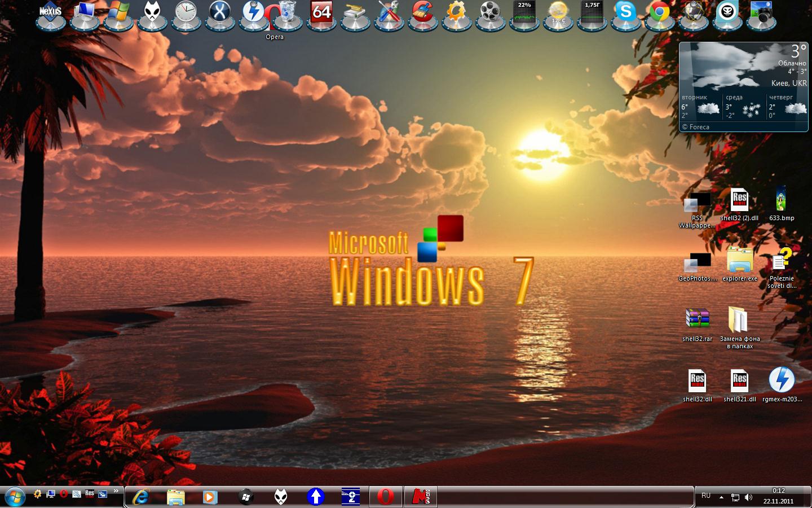This screenshot has width=812, height=508.
Task: Open Windows Explorer from the taskbar
Action: pyautogui.click(x=175, y=497)
